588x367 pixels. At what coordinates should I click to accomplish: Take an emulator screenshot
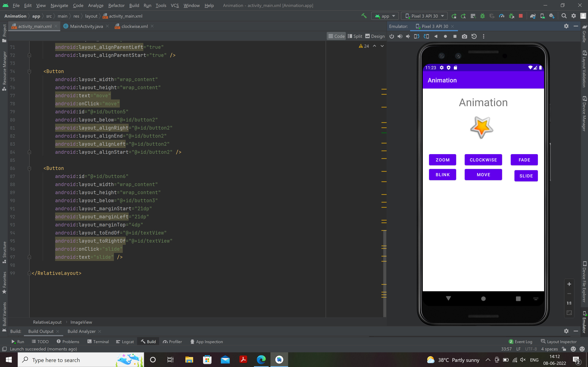point(465,36)
